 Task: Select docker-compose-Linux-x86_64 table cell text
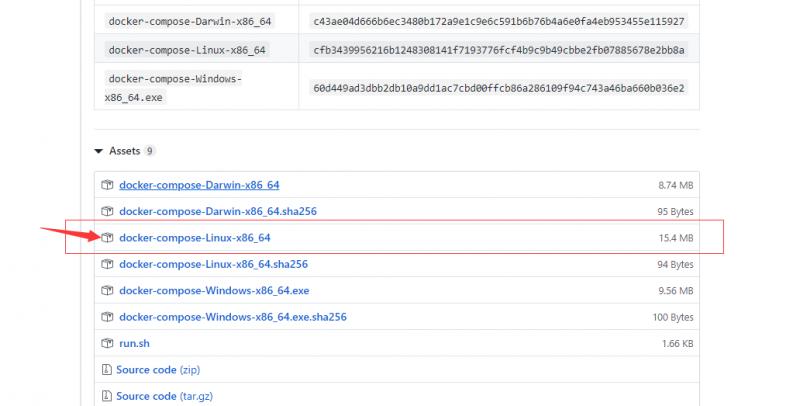click(x=187, y=50)
